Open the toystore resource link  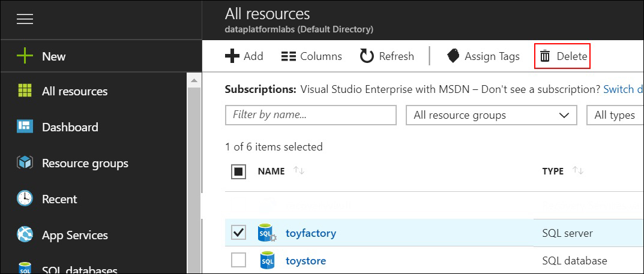(306, 260)
